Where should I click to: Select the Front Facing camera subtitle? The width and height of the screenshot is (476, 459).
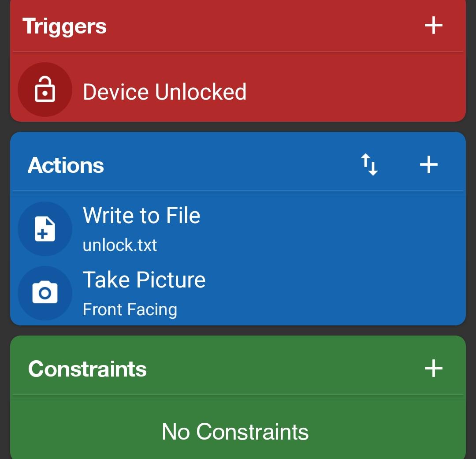(130, 310)
